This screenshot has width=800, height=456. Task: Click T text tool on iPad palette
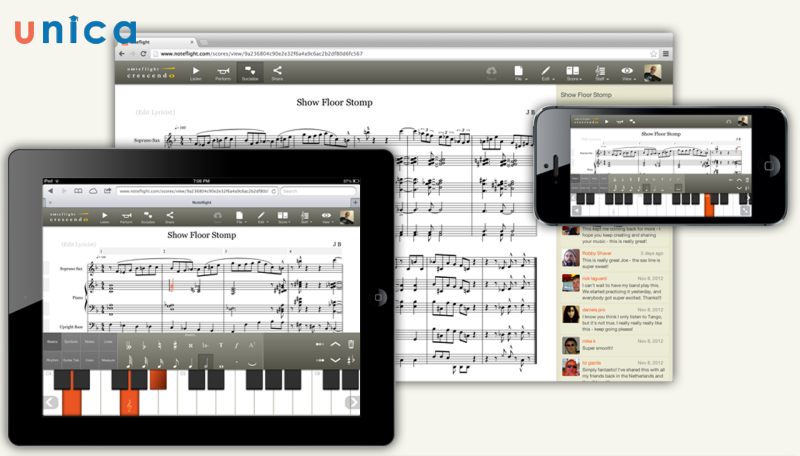[221, 345]
